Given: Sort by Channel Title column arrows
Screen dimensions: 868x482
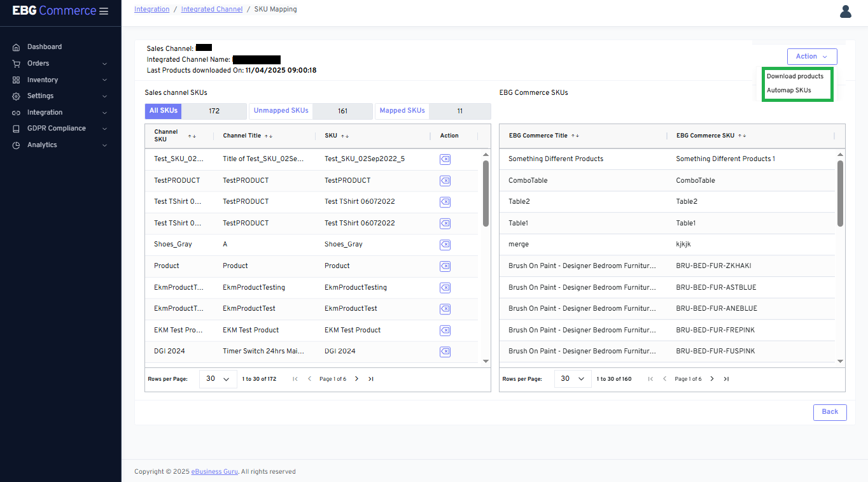Looking at the screenshot, I should pyautogui.click(x=269, y=136).
